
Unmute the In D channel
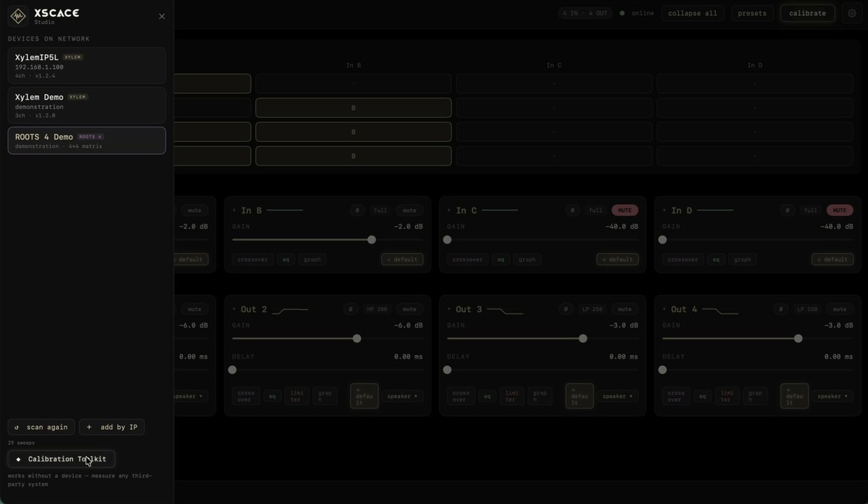[x=840, y=210]
